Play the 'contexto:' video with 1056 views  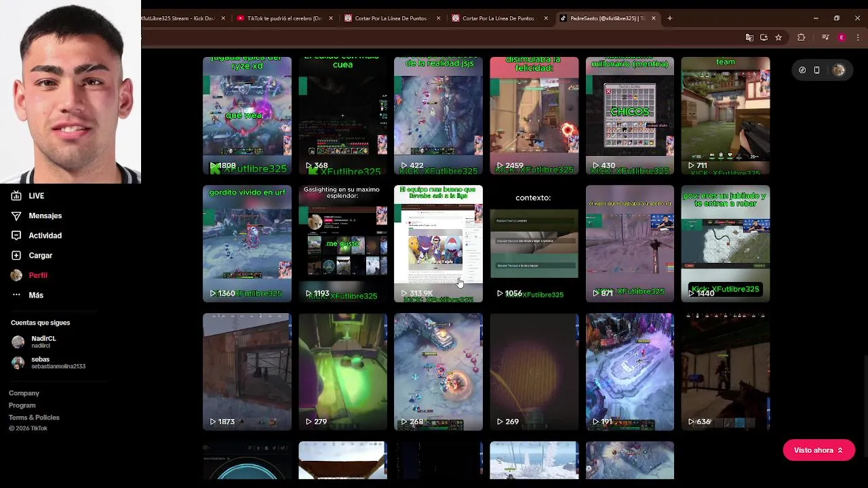pos(534,243)
